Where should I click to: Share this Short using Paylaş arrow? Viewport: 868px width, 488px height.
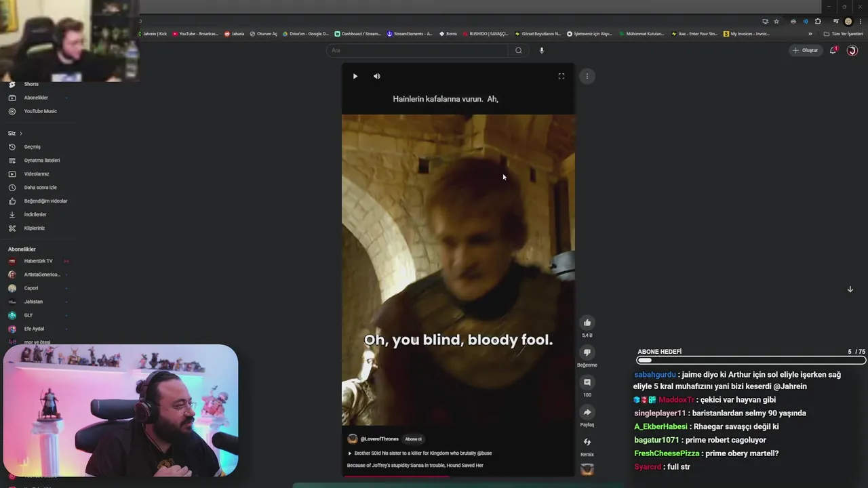click(587, 412)
